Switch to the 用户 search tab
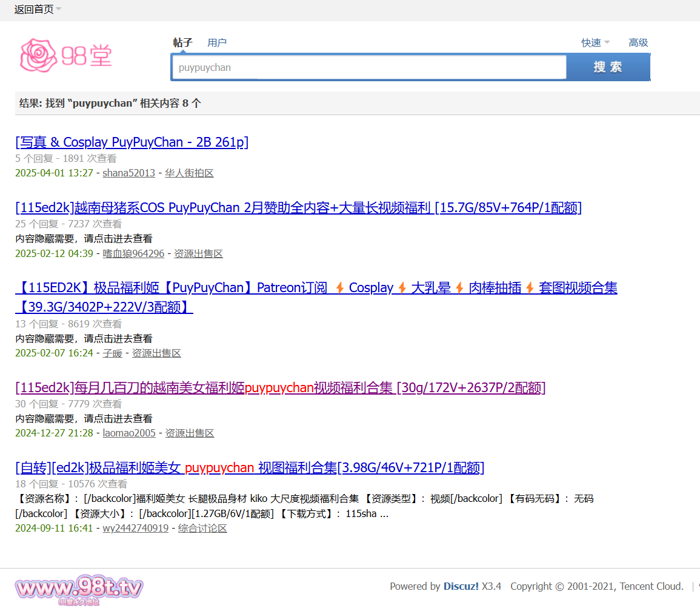The width and height of the screenshot is (700, 611). pyautogui.click(x=217, y=42)
